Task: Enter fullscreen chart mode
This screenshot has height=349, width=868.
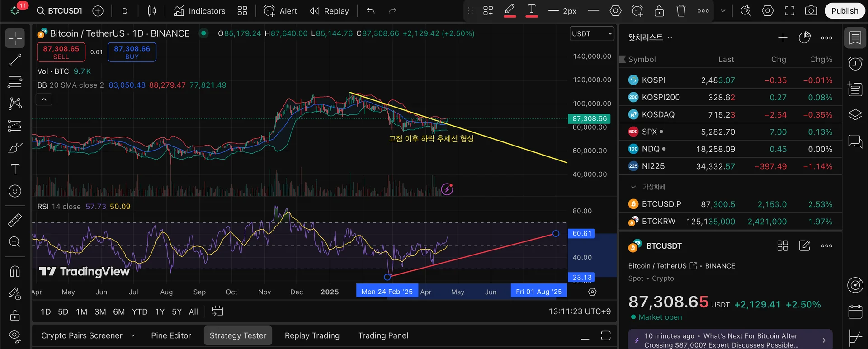Action: [x=789, y=11]
